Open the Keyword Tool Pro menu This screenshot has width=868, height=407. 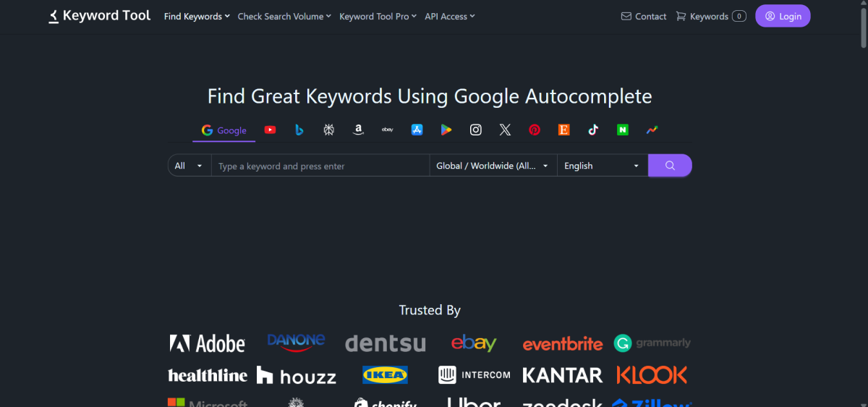click(x=378, y=16)
